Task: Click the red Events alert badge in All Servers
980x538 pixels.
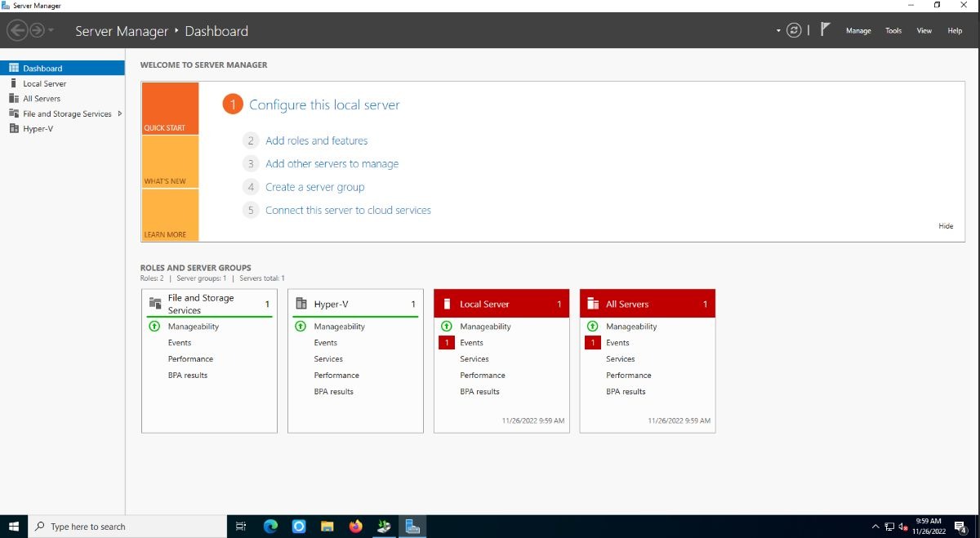Action: (x=592, y=343)
